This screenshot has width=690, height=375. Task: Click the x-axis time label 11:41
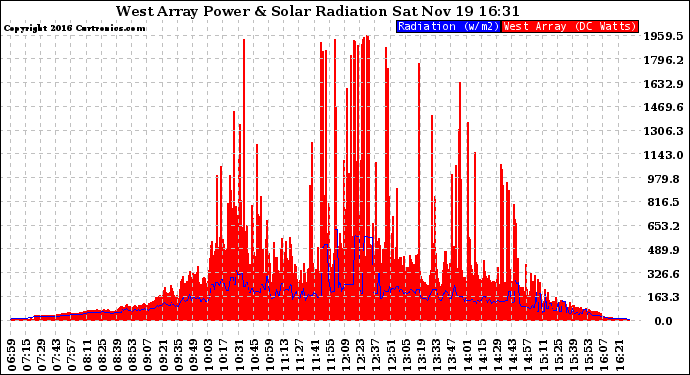point(316,355)
